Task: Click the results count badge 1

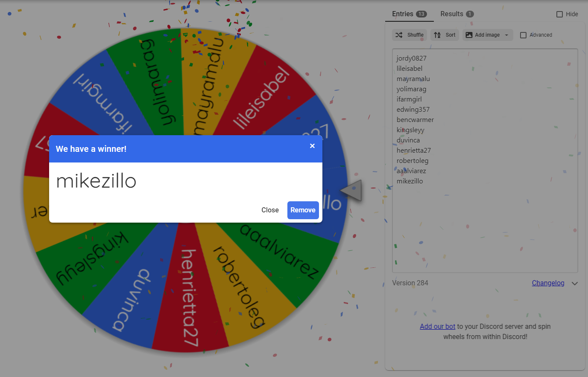Action: (x=470, y=14)
